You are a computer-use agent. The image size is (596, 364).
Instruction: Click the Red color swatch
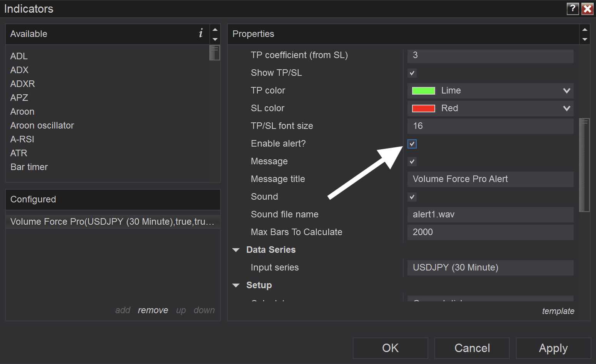[423, 109]
